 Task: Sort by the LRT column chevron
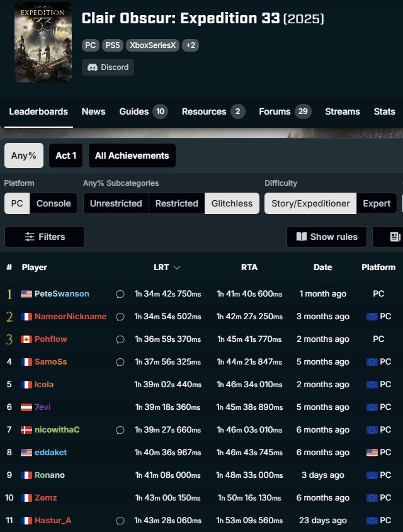177,268
